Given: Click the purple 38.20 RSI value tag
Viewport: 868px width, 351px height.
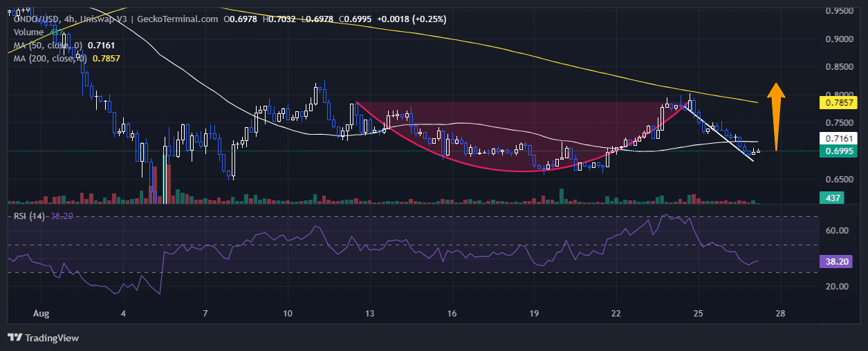Looking at the screenshot, I should tap(835, 262).
